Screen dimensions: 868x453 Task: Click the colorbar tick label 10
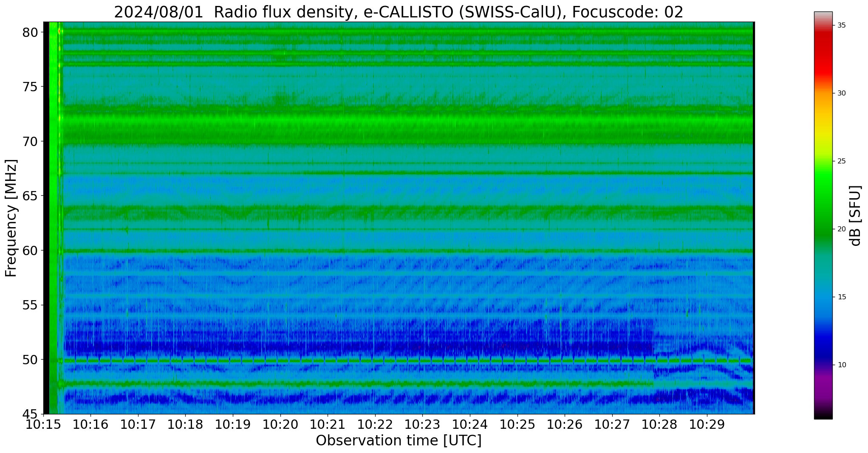pyautogui.click(x=842, y=365)
